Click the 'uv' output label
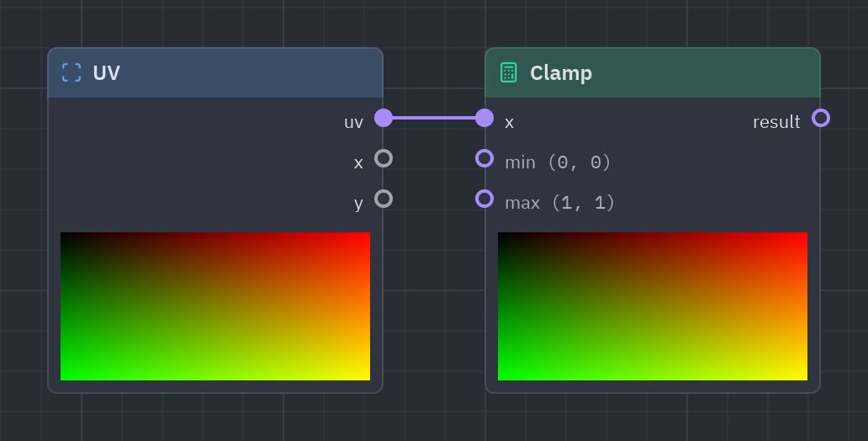The height and width of the screenshot is (441, 868). pos(353,122)
